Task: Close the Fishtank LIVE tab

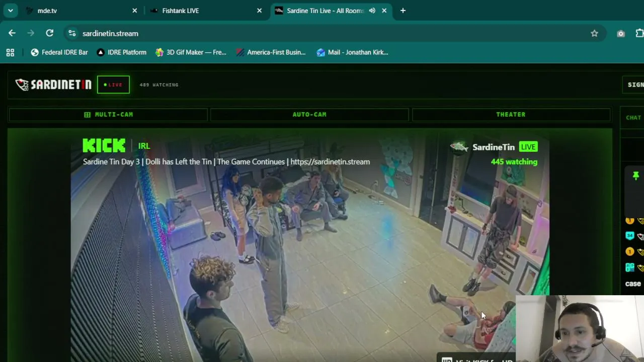Action: 259,11
